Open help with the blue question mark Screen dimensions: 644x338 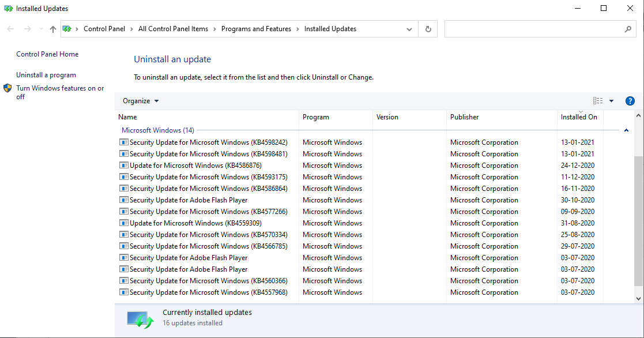click(x=630, y=101)
